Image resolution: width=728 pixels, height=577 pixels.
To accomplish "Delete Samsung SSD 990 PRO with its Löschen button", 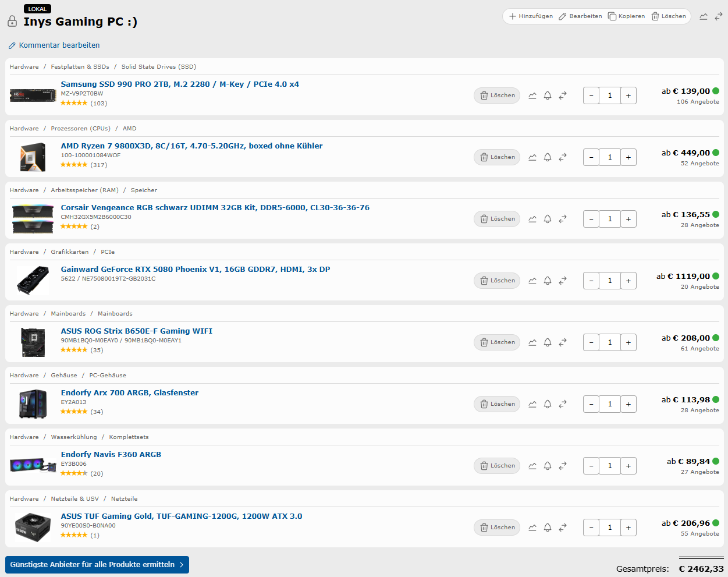I will 497,95.
